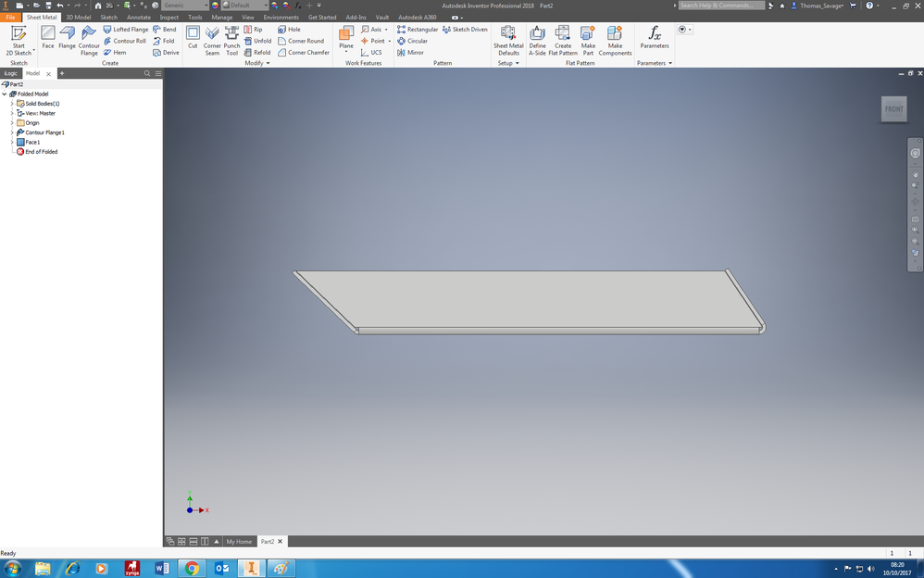Image resolution: width=924 pixels, height=578 pixels.
Task: Switch to the Logic browser tab
Action: [10, 74]
